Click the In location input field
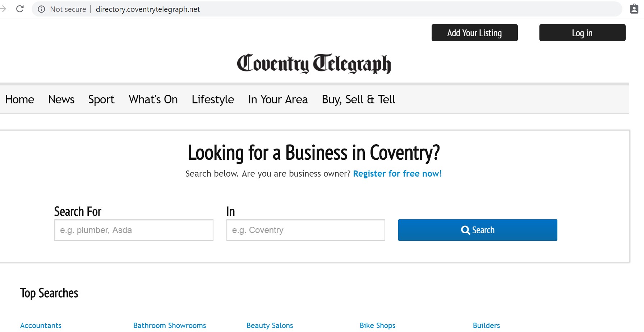Viewport: 644px width, 332px height. tap(306, 230)
